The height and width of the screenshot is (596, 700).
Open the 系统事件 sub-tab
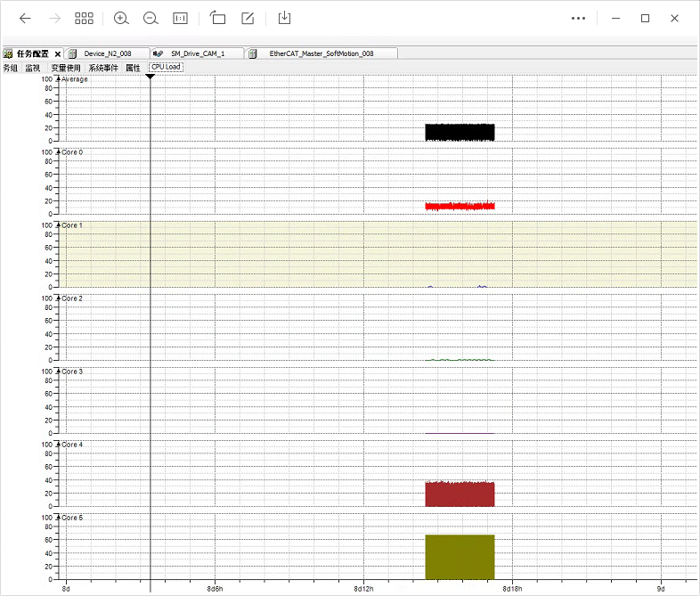tap(103, 67)
